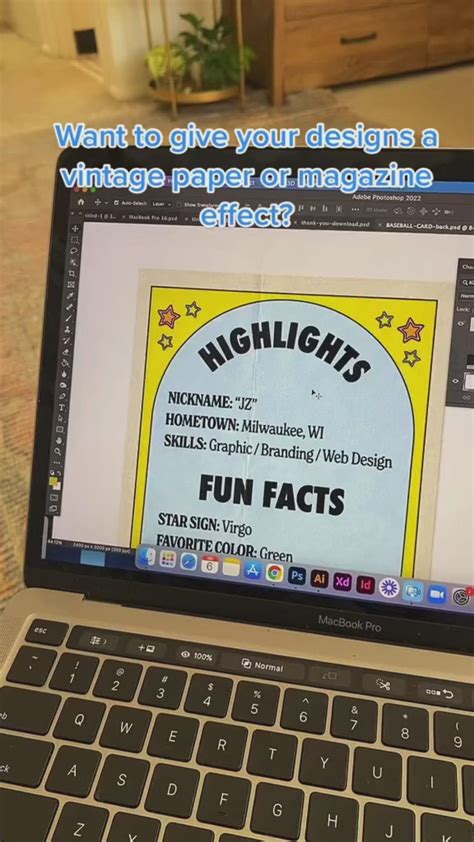The width and height of the screenshot is (474, 842).
Task: Select the Paint Bucket tool
Action: click(64, 363)
